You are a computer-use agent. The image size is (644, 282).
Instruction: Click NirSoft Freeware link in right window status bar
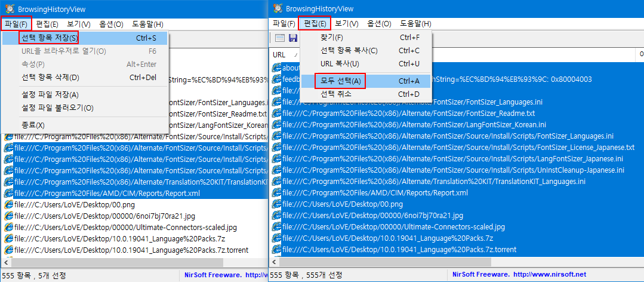point(519,275)
